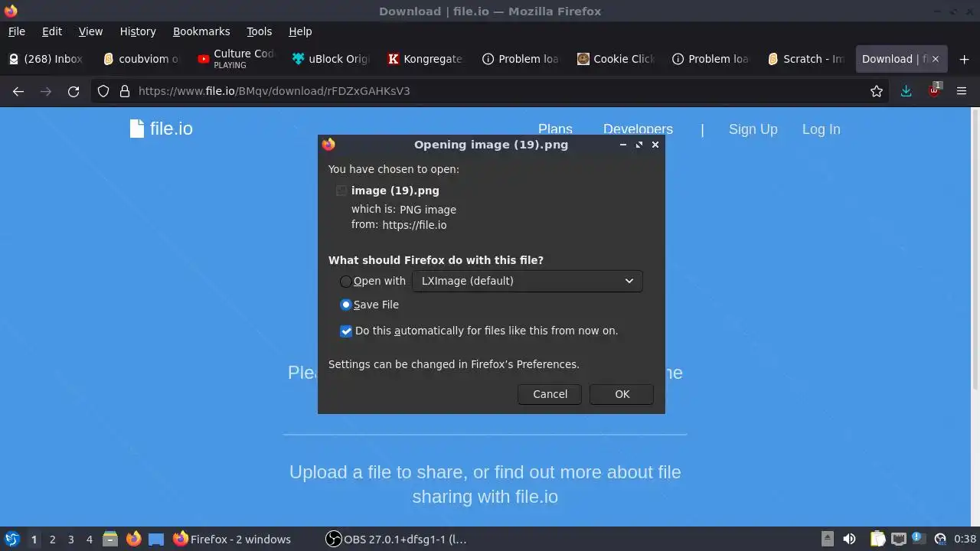Open the tracking protection shield icon
Viewport: 980px width, 551px height.
103,91
